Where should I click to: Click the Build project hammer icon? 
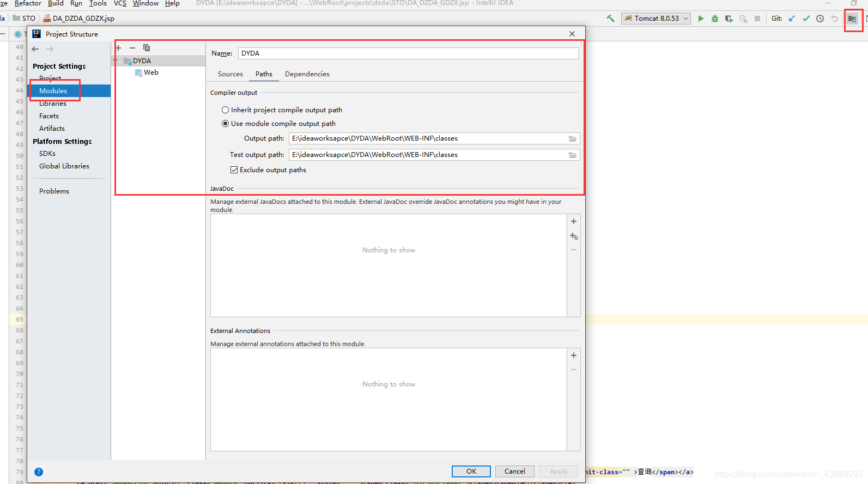pos(610,19)
